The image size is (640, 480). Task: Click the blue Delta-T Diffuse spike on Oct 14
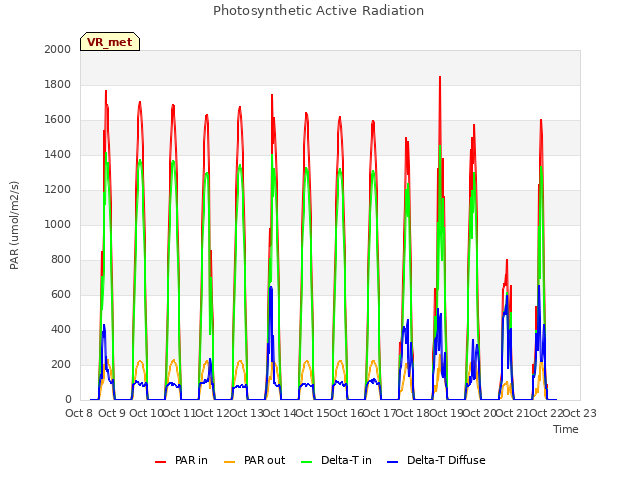(x=271, y=288)
